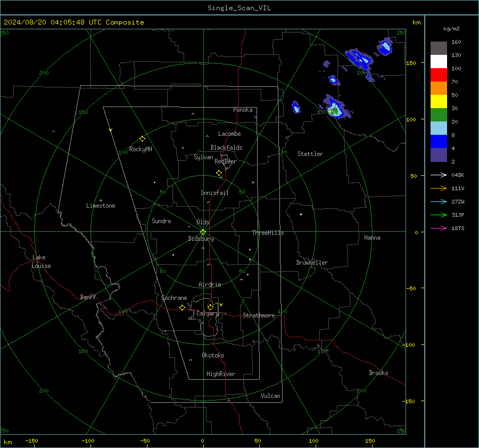Click the yellow diamond marker above Calgary
479x448 pixels.
pos(210,307)
